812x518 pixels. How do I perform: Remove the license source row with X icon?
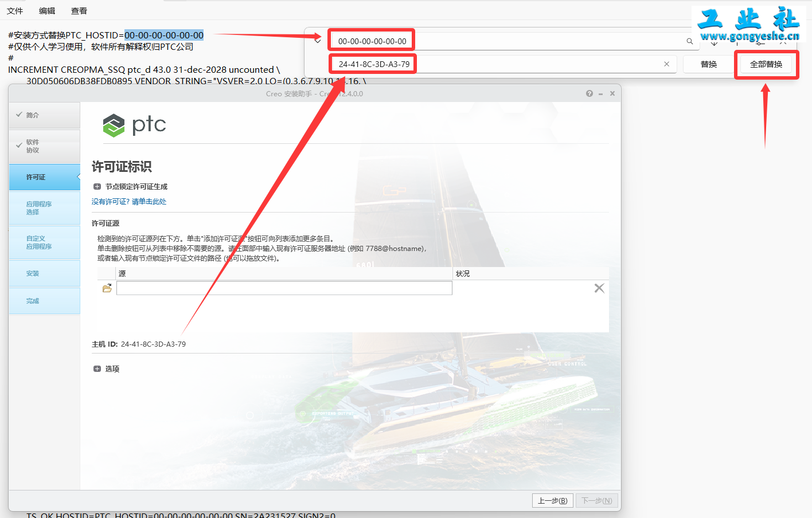click(599, 288)
